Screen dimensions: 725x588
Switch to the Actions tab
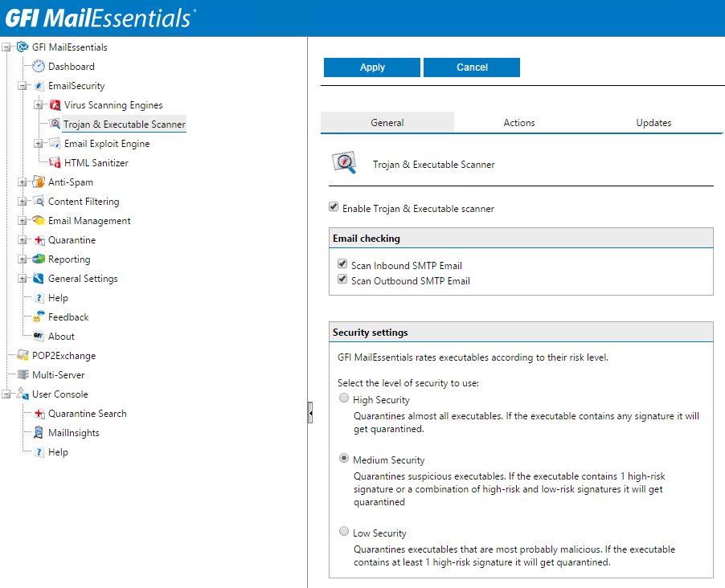519,122
